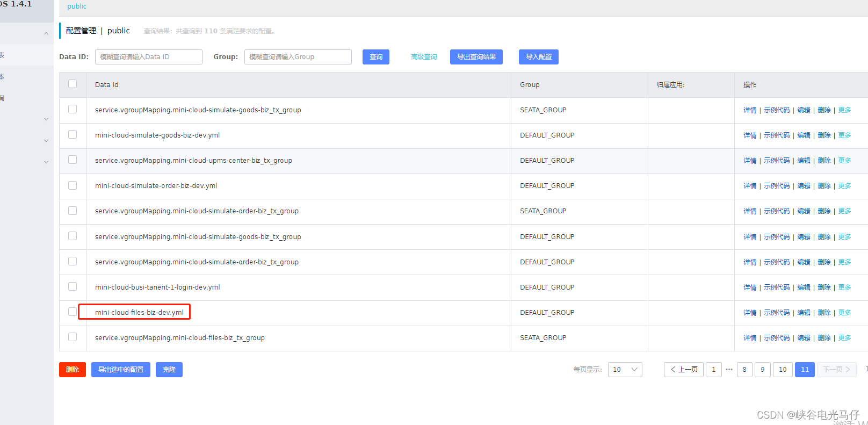This screenshot has height=425, width=868.
Task: Navigate to page 10
Action: 783,370
